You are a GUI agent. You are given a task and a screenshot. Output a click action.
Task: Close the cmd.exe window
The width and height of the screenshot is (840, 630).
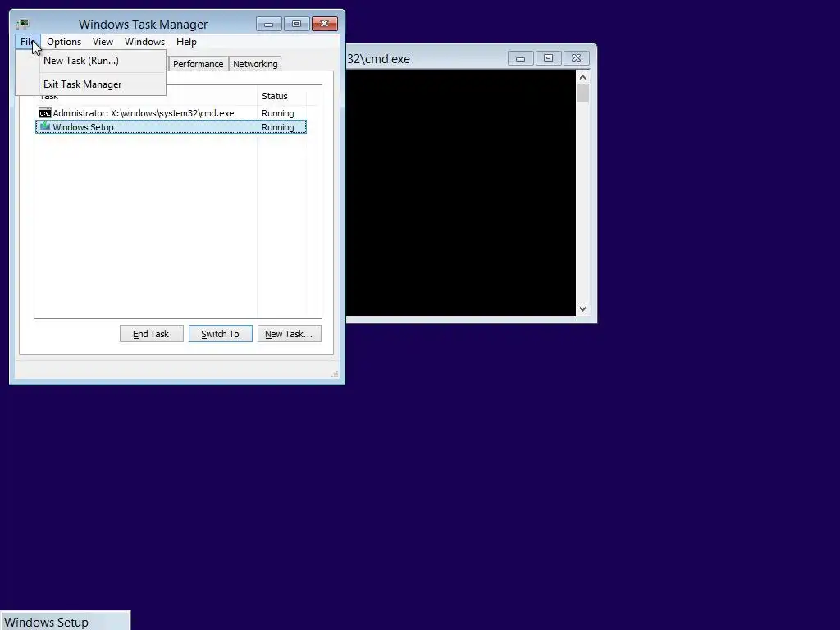(x=576, y=58)
